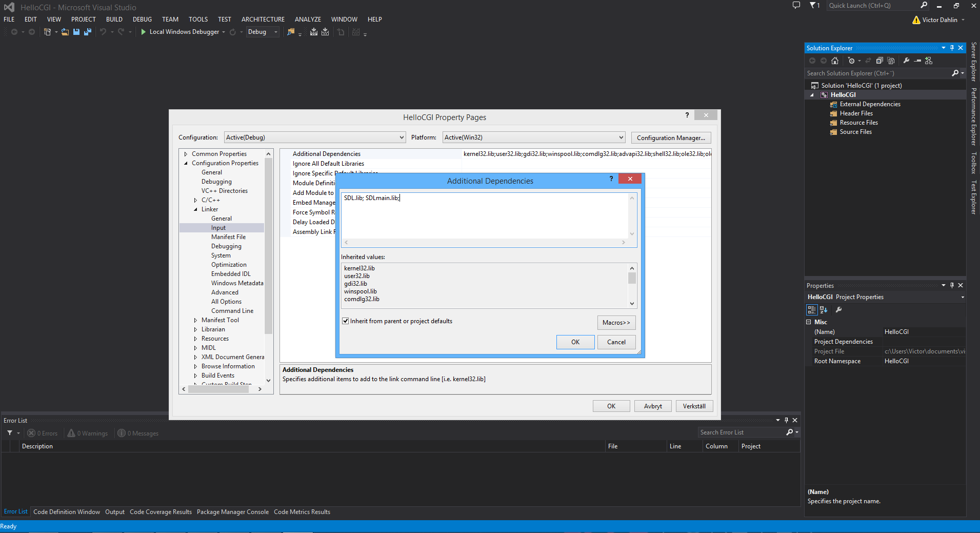Open the Debug solution configuration dropdown

[x=262, y=32]
